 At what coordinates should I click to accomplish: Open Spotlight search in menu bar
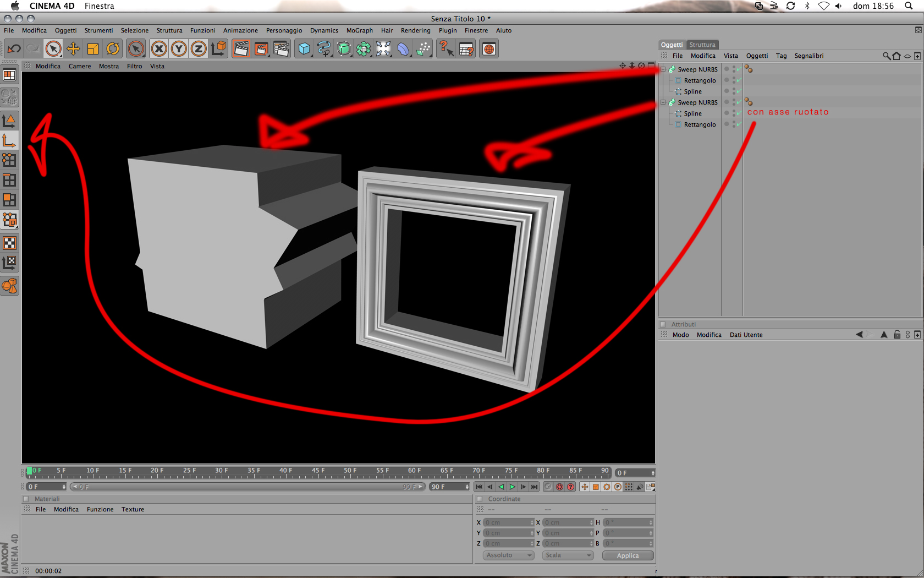pyautogui.click(x=909, y=6)
